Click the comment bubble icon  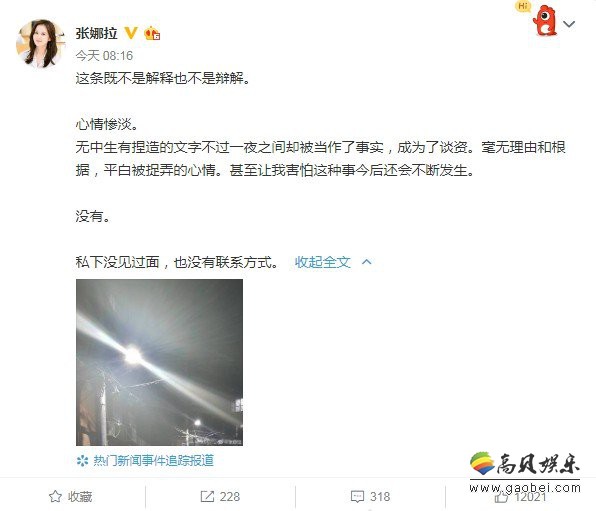(357, 497)
